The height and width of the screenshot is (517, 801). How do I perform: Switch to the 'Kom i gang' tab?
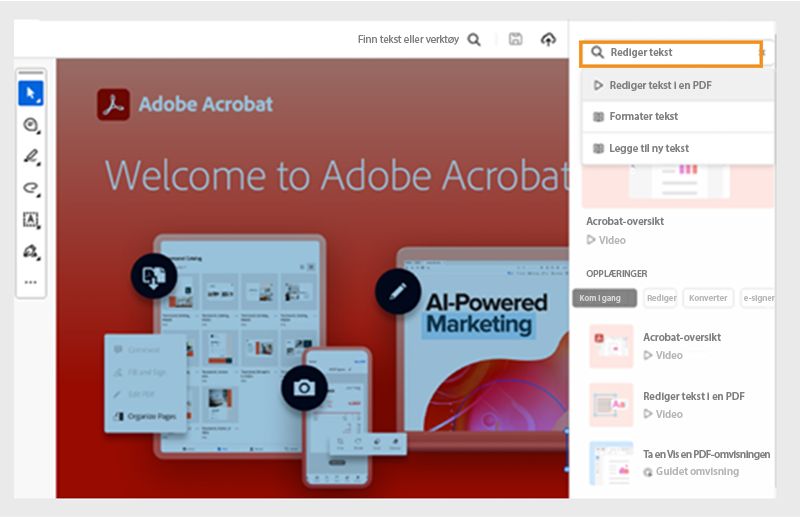tap(605, 298)
